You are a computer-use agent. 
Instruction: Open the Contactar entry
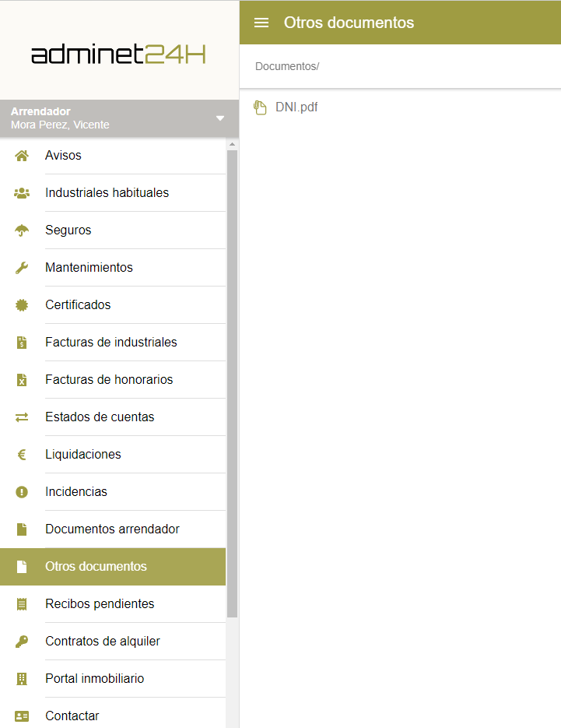pos(113,715)
